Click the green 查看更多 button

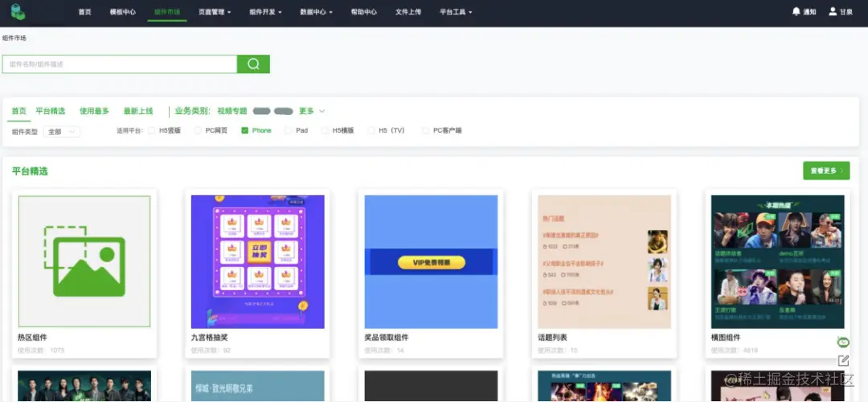[x=826, y=170]
